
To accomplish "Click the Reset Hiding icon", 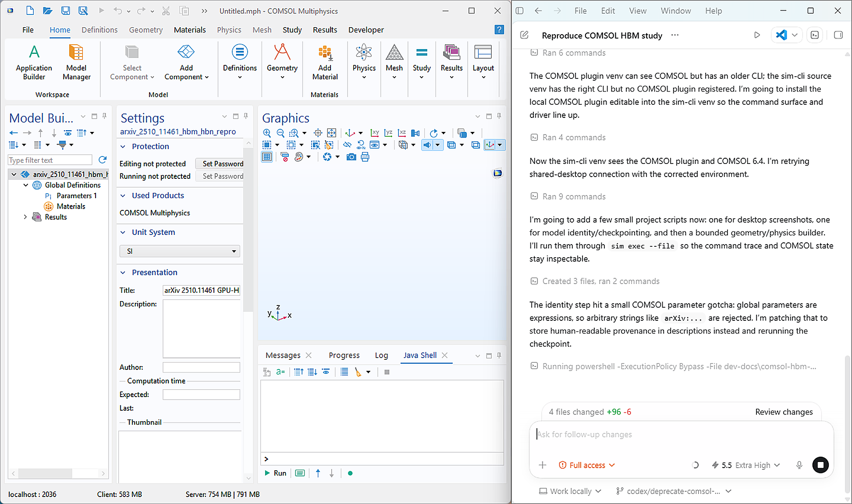I will pyautogui.click(x=361, y=145).
